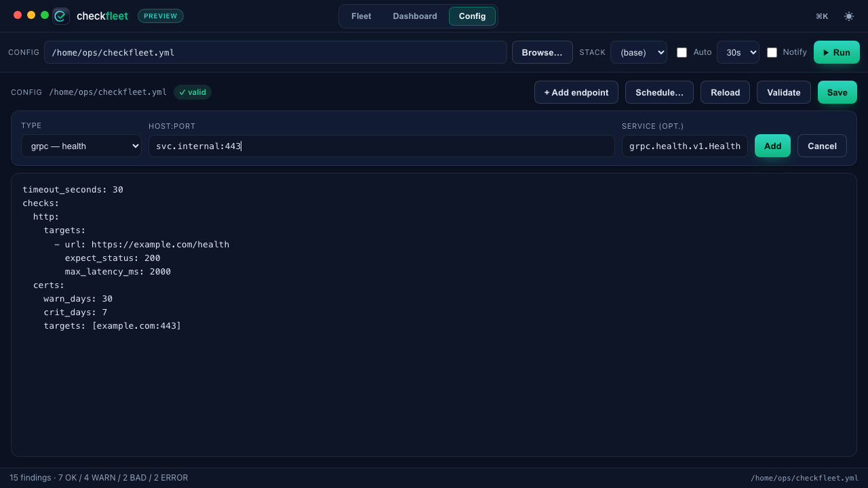
Task: Click the crit_days: 7 line
Action: pyautogui.click(x=75, y=312)
